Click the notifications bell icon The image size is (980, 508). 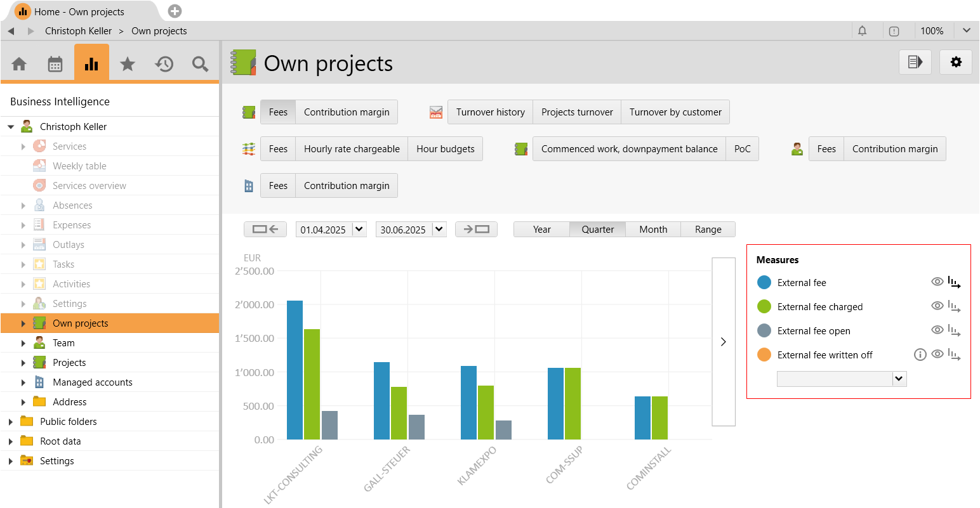coord(863,30)
